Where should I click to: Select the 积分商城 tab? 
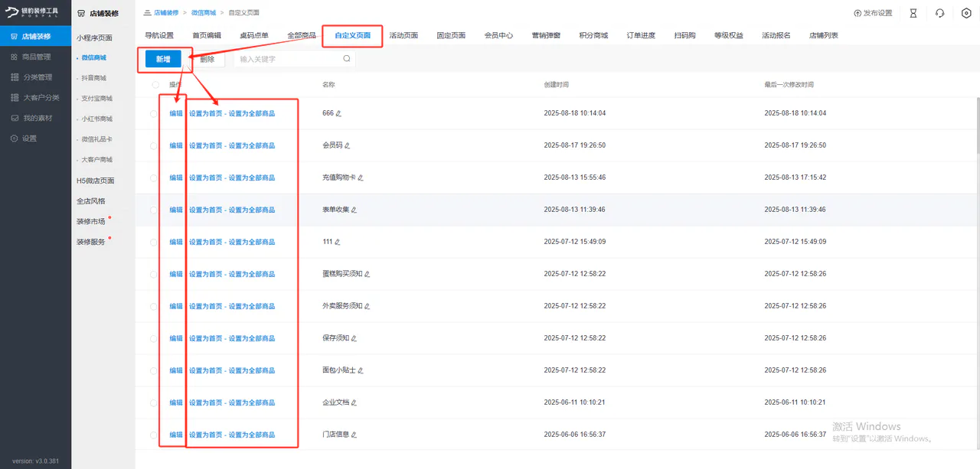point(593,35)
